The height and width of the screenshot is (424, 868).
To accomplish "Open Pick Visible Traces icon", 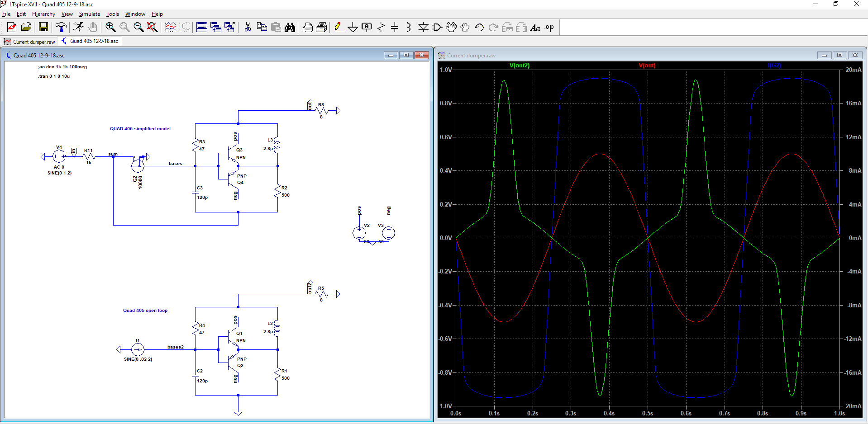I will [170, 28].
